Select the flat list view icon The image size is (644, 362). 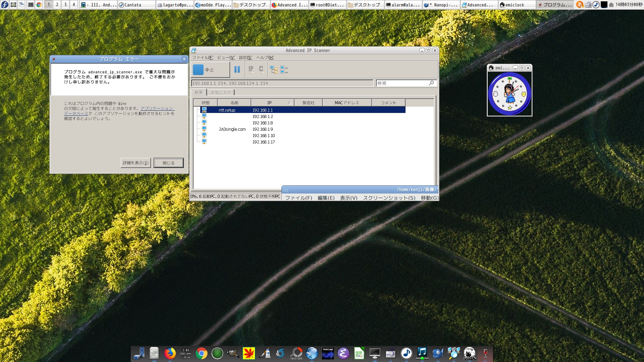click(x=284, y=70)
